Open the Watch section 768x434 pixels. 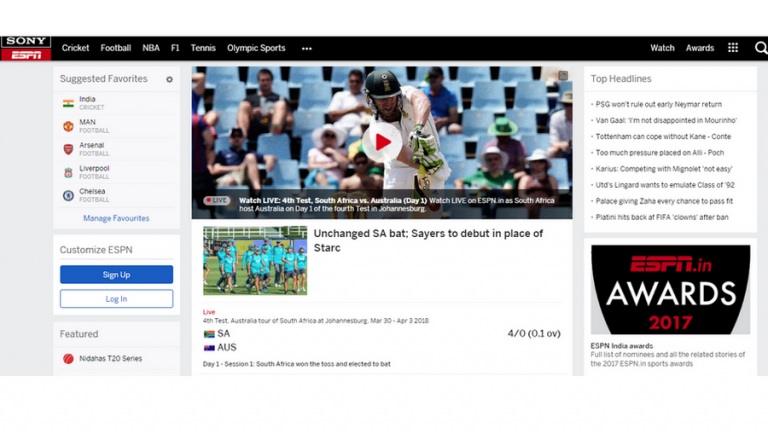point(662,48)
